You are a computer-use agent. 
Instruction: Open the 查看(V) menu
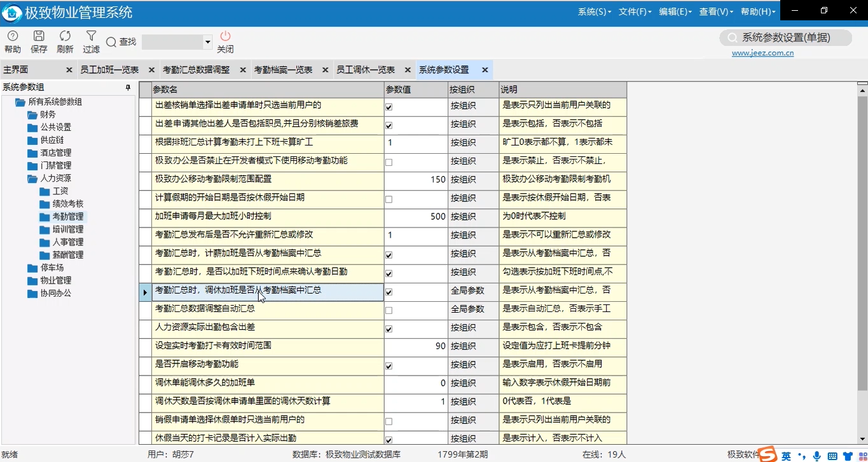pyautogui.click(x=716, y=11)
